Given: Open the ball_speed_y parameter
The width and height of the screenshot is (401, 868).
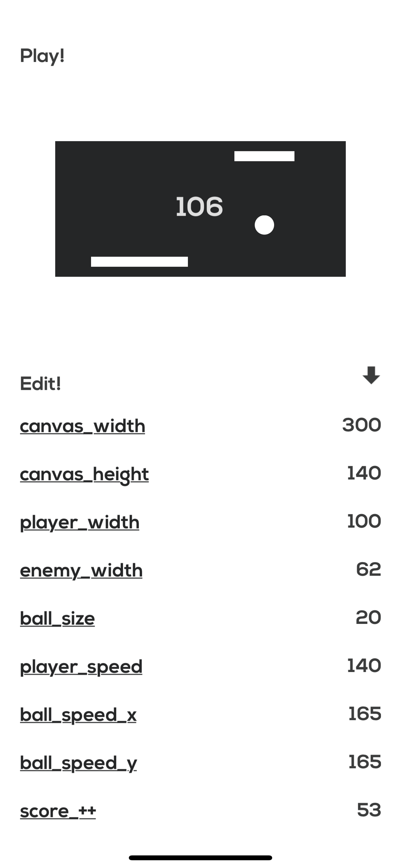Looking at the screenshot, I should point(78,762).
